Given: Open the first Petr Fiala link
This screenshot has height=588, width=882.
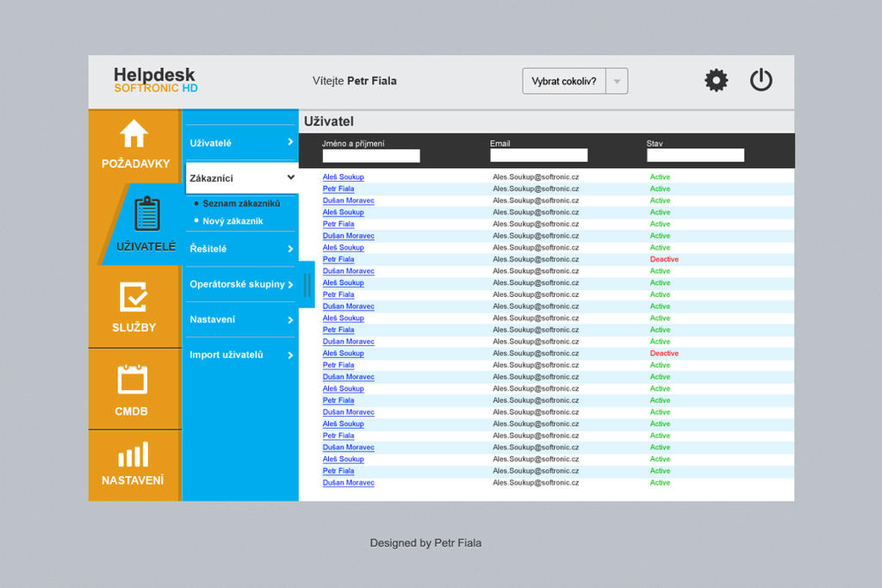Looking at the screenshot, I should pyautogui.click(x=338, y=189).
